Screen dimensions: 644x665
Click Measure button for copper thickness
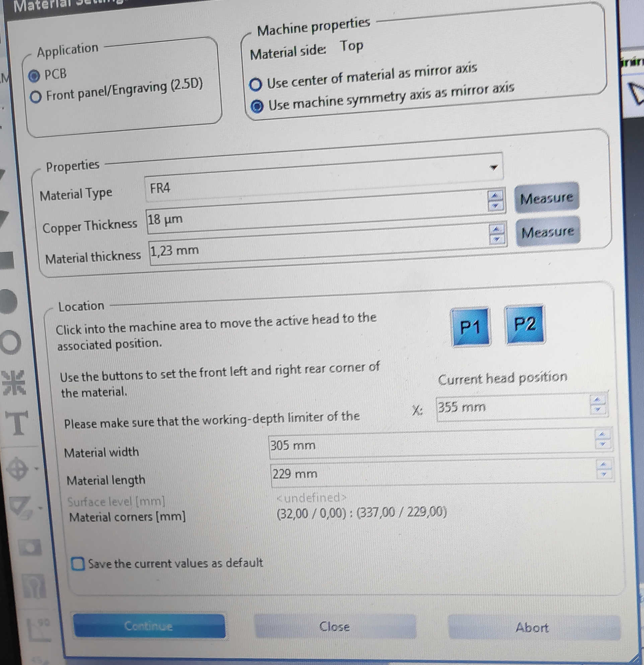coord(546,198)
